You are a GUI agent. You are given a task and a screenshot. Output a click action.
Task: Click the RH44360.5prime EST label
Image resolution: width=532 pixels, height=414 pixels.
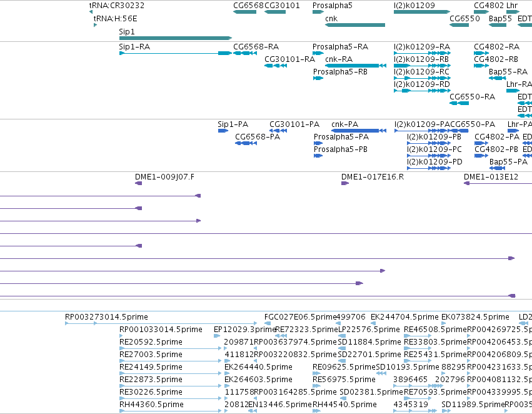[x=152, y=405]
